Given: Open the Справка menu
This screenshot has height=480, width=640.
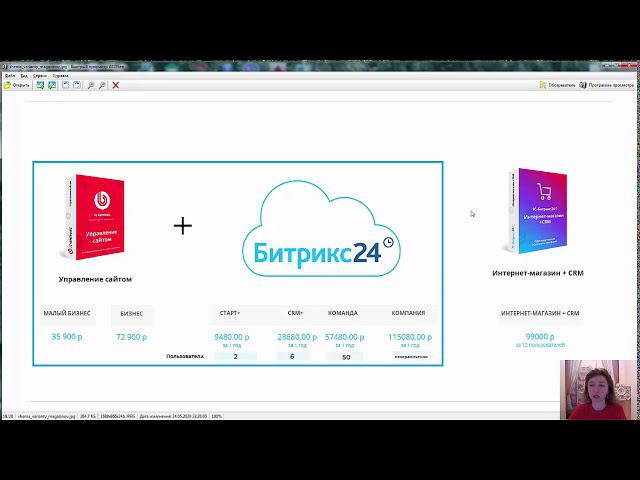Looking at the screenshot, I should pyautogui.click(x=60, y=76).
